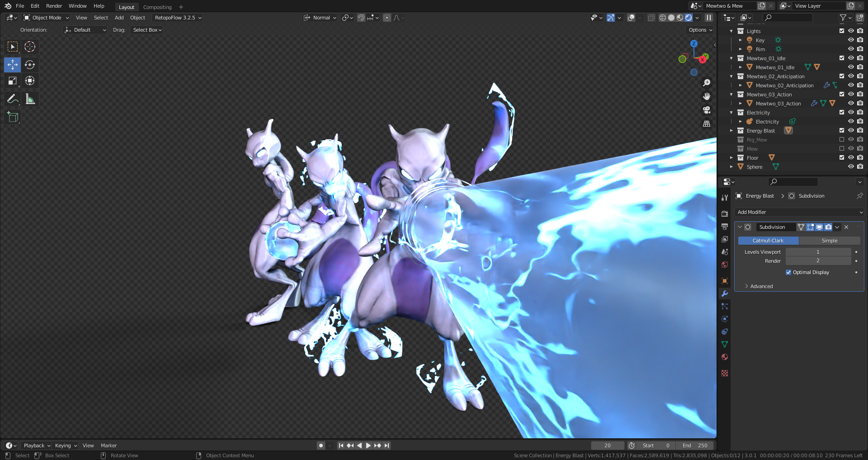
Task: Click the viewport zoom magnifier icon
Action: pos(707,83)
